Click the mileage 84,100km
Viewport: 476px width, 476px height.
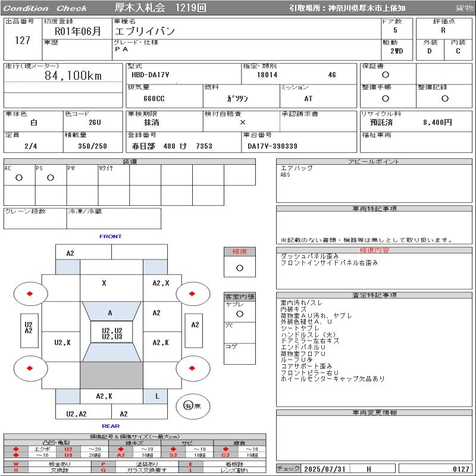coord(73,76)
